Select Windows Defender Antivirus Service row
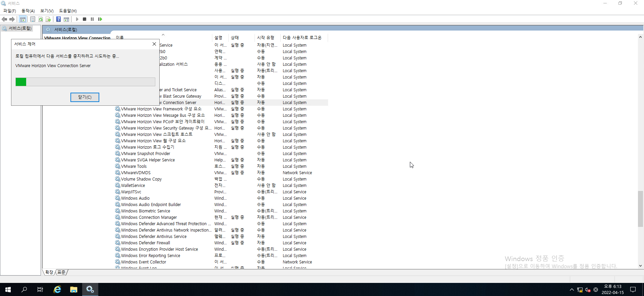This screenshot has width=644, height=296. (x=221, y=237)
